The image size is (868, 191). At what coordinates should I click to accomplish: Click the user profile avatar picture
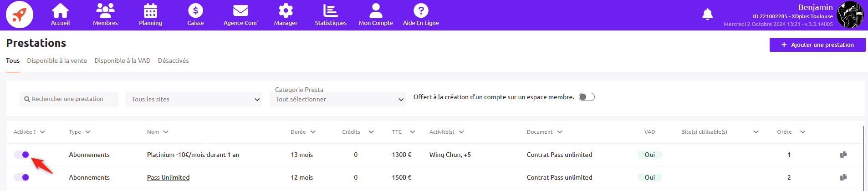pyautogui.click(x=850, y=15)
